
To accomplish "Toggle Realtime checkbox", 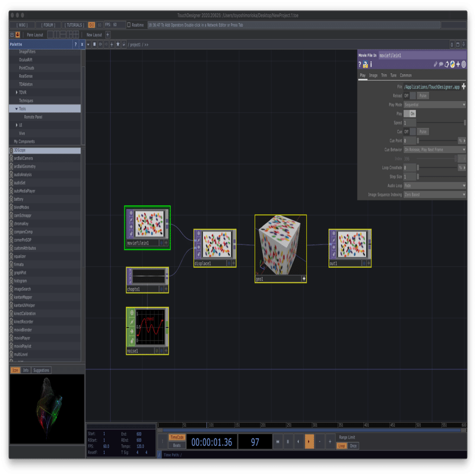I will pyautogui.click(x=129, y=25).
